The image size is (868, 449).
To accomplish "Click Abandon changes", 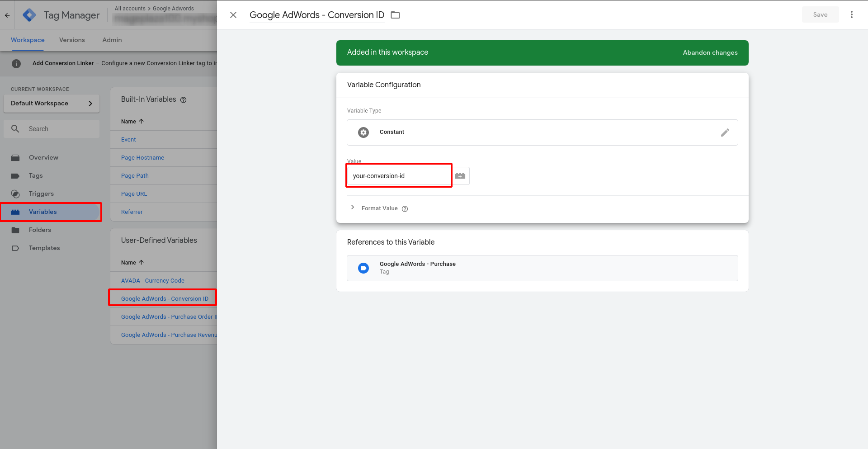I will 710,52.
